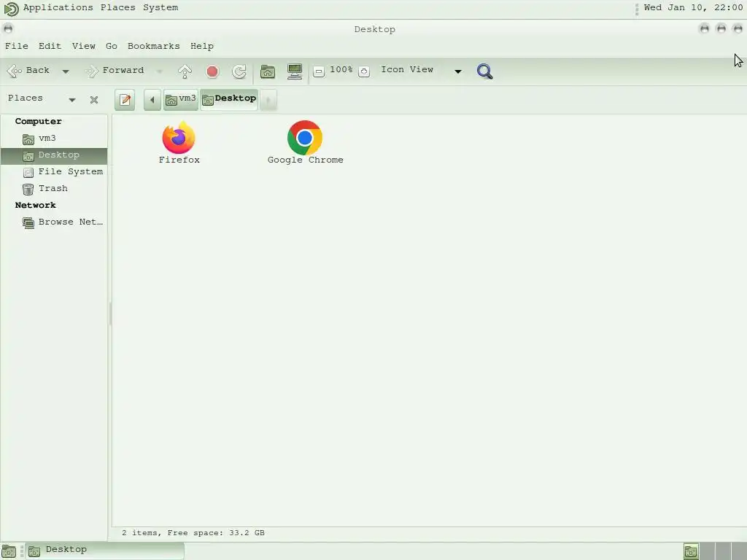This screenshot has width=747, height=560.
Task: Zoom out with the minus button
Action: click(319, 71)
